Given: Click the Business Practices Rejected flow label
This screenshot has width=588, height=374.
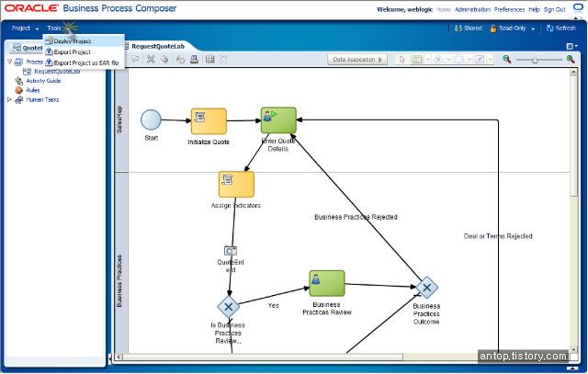Looking at the screenshot, I should pyautogui.click(x=356, y=217).
